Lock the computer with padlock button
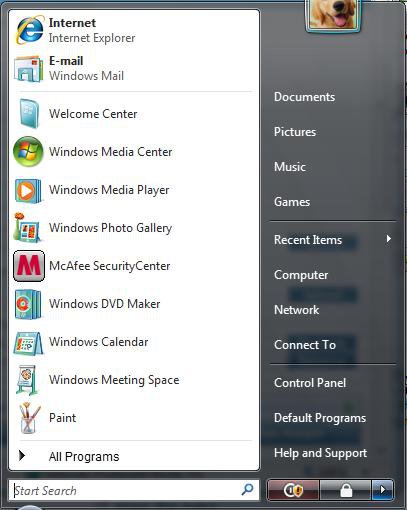This screenshot has height=510, width=407. coord(345,490)
